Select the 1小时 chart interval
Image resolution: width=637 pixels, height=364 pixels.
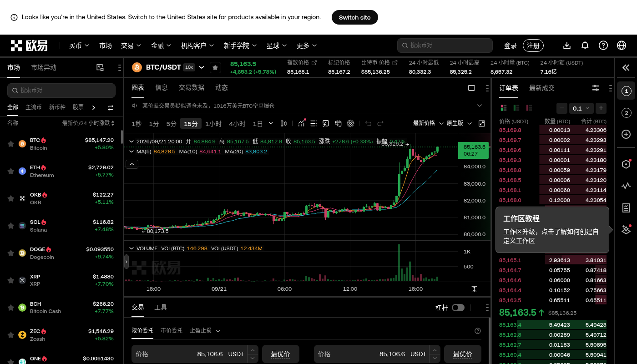click(213, 123)
